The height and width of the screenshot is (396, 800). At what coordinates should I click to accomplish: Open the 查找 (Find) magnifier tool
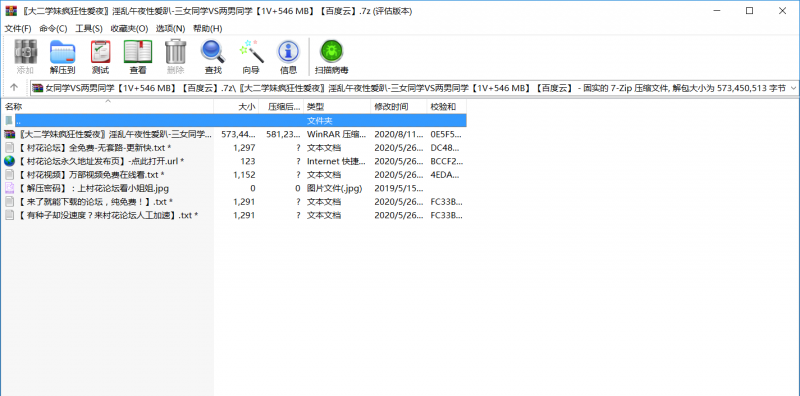pyautogui.click(x=213, y=57)
